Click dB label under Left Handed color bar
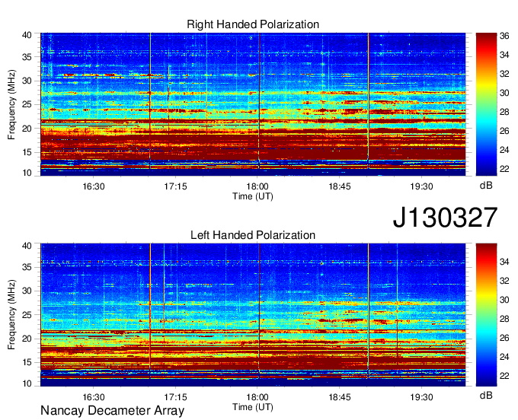Viewport: 518px width, 420px height. (x=486, y=395)
